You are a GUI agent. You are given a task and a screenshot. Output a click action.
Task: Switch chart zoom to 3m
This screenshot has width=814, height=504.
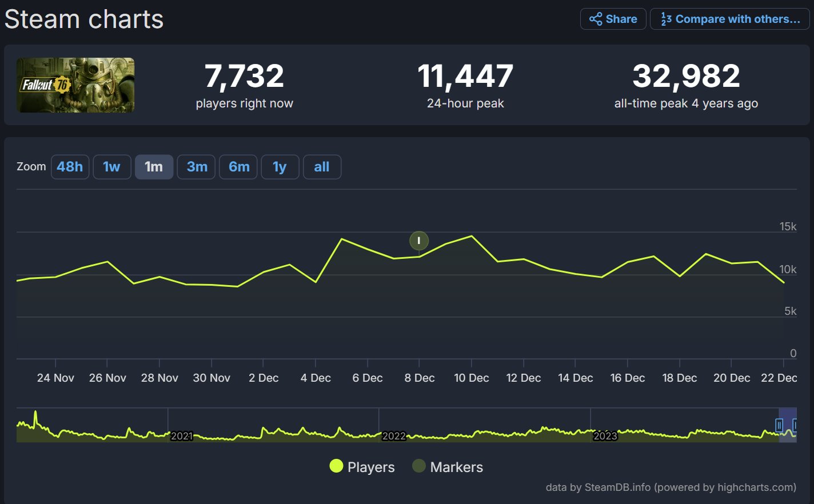[x=196, y=167]
